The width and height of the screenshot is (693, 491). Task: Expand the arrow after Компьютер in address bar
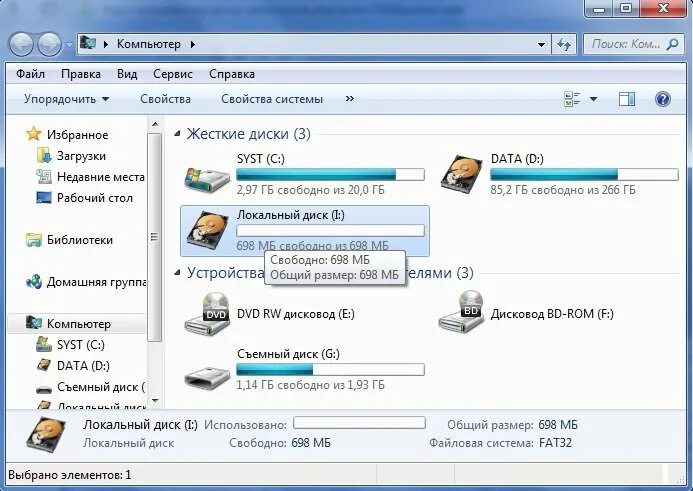coord(193,44)
